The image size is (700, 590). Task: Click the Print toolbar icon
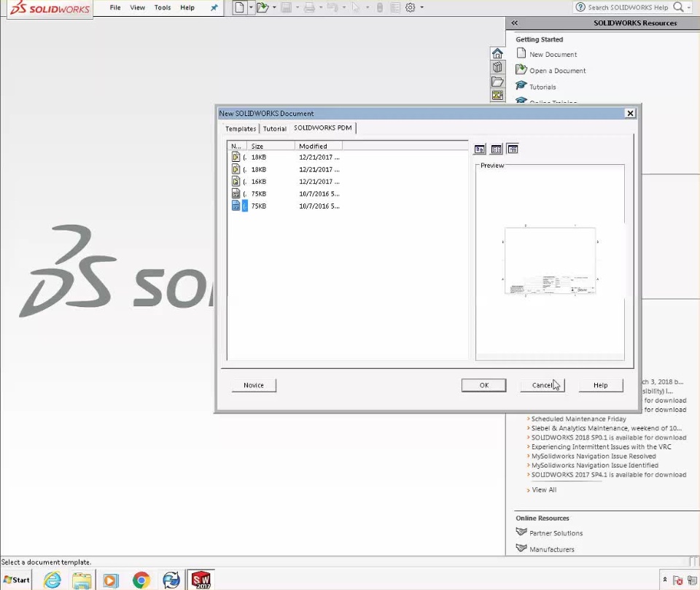(x=309, y=7)
